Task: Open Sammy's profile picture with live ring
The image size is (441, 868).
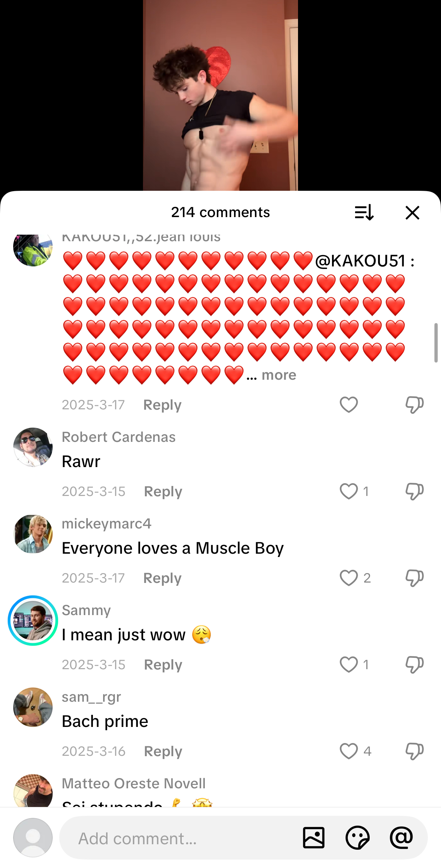Action: (x=33, y=621)
